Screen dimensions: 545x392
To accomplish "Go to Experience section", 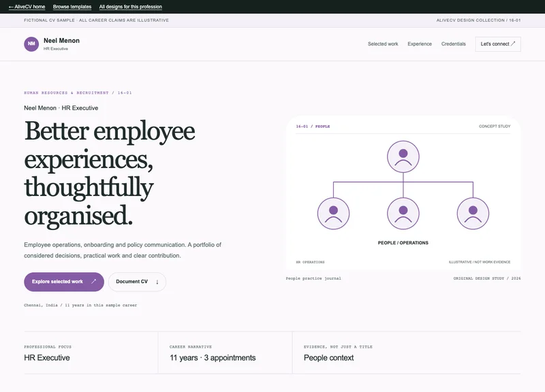I will [x=420, y=44].
